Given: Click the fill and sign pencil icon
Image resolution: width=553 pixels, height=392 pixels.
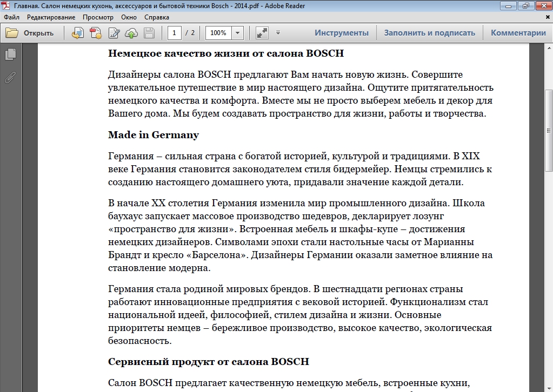Looking at the screenshot, I should tap(114, 33).
